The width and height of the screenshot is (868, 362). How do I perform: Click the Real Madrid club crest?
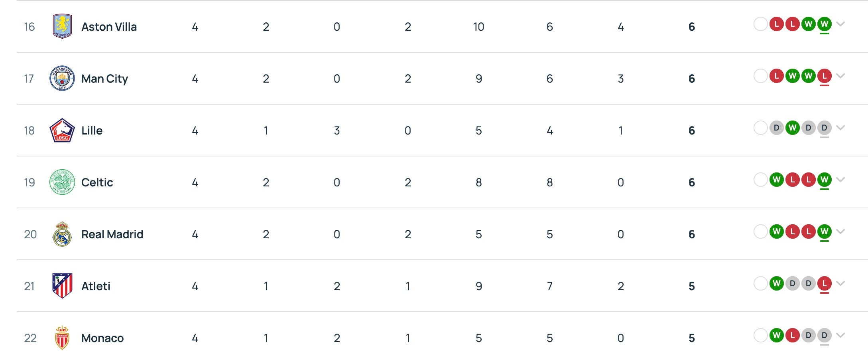(x=62, y=234)
